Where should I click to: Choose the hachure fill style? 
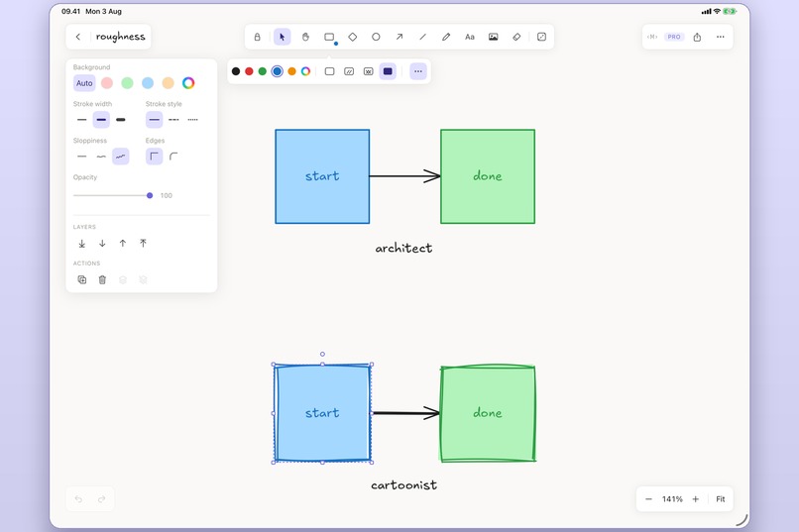point(349,71)
